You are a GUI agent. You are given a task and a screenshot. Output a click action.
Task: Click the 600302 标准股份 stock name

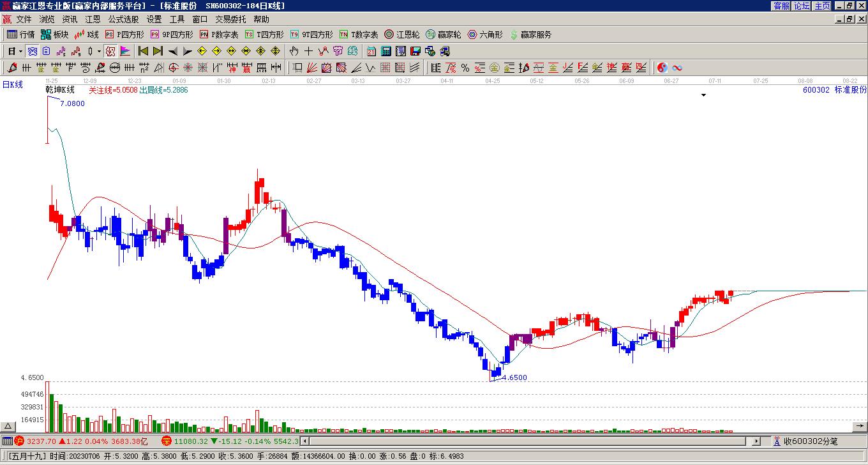coord(835,90)
